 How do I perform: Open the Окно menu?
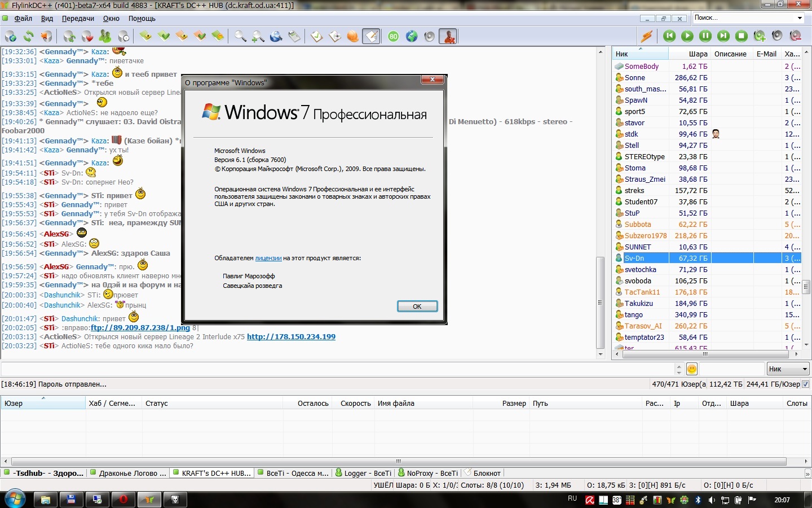111,19
